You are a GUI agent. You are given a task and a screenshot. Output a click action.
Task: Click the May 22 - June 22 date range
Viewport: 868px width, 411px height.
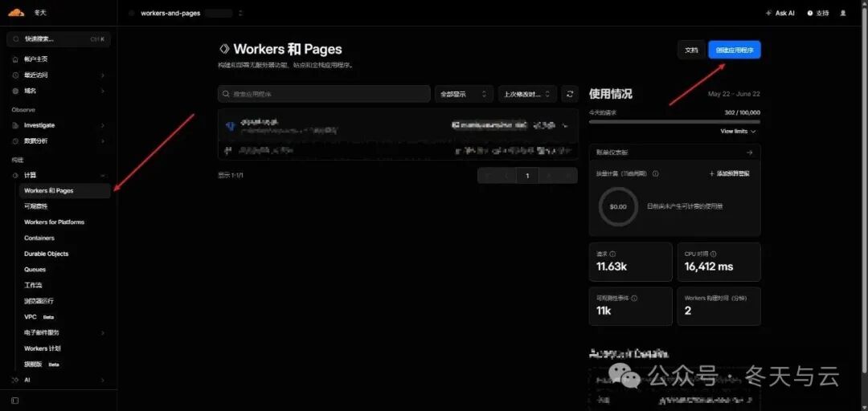pyautogui.click(x=734, y=94)
